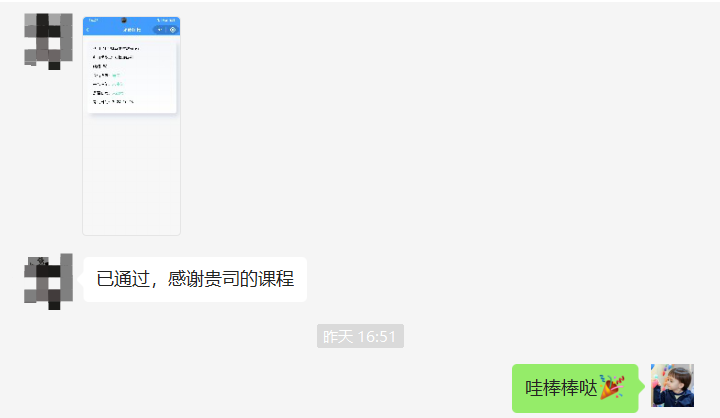Open the phone screenshot image thumbnail

point(131,126)
